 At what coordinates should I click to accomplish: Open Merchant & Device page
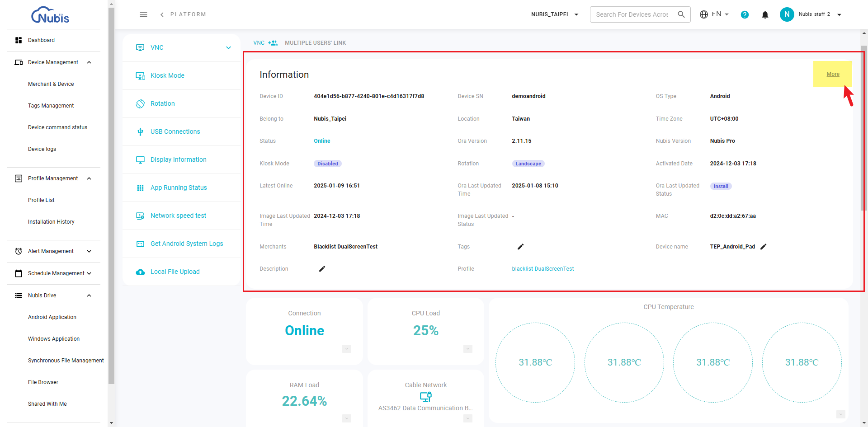point(51,84)
